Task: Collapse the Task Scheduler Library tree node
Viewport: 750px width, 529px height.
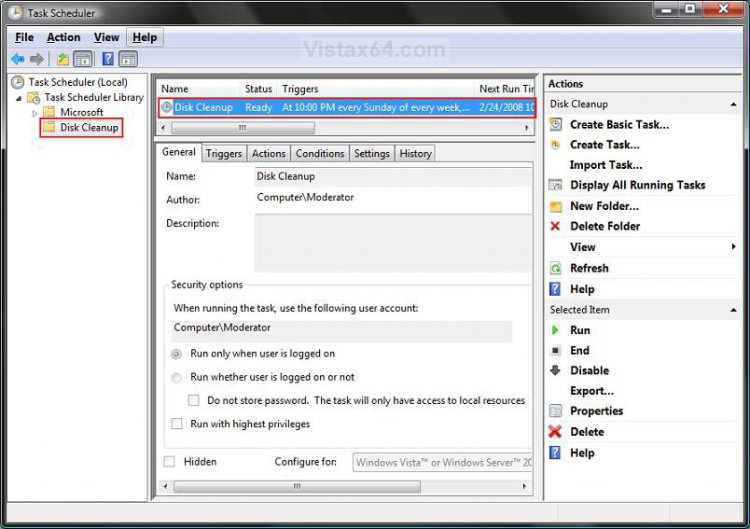Action: pyautogui.click(x=19, y=99)
